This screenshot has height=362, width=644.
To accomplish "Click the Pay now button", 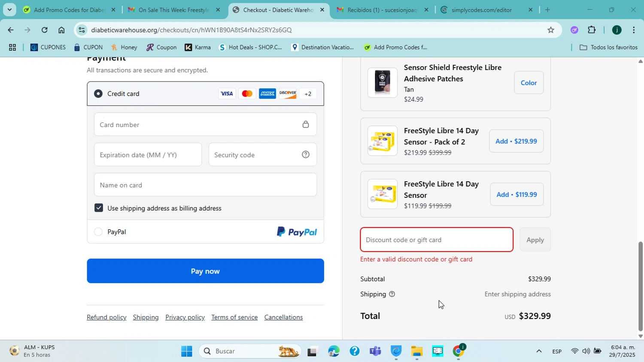I will tap(205, 271).
